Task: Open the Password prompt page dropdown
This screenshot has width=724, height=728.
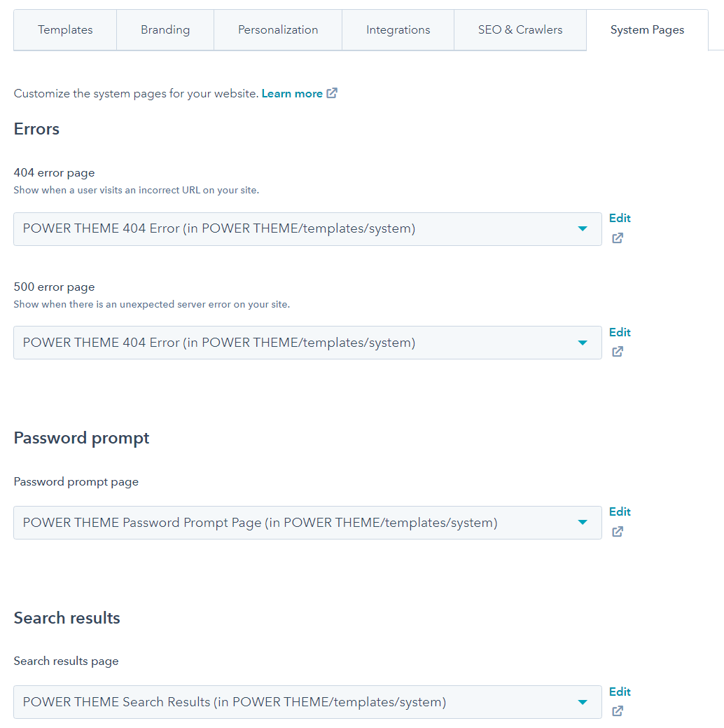Action: [308, 523]
